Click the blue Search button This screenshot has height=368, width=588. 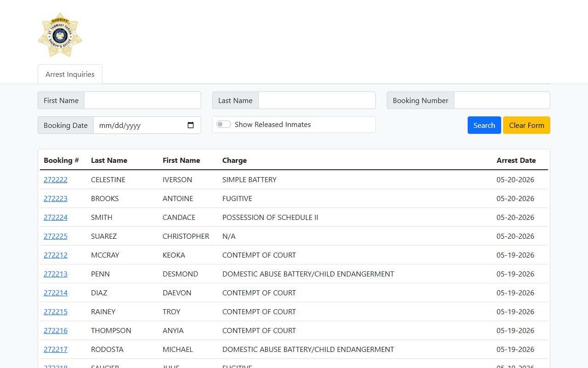pos(484,125)
